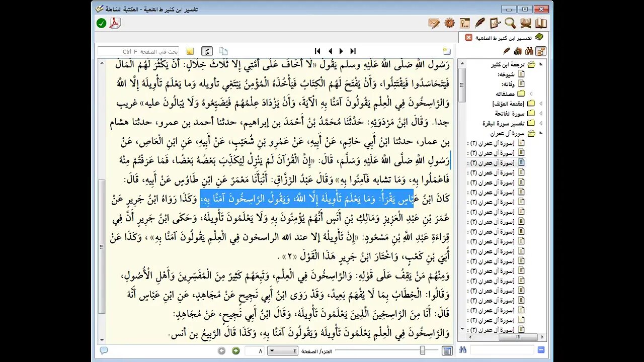
Task: Click the tree search input field
Action: pyautogui.click(x=502, y=350)
